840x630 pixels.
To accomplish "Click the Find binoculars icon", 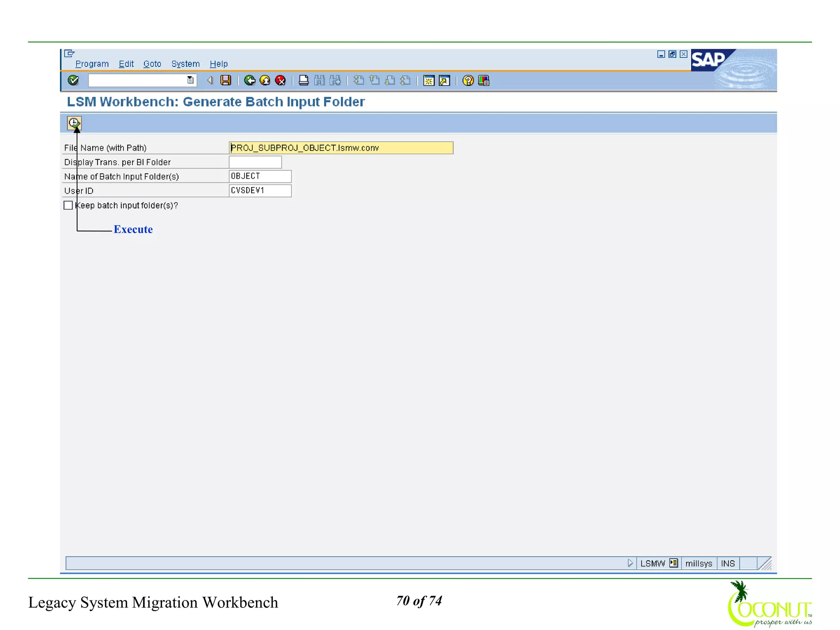I will click(320, 80).
